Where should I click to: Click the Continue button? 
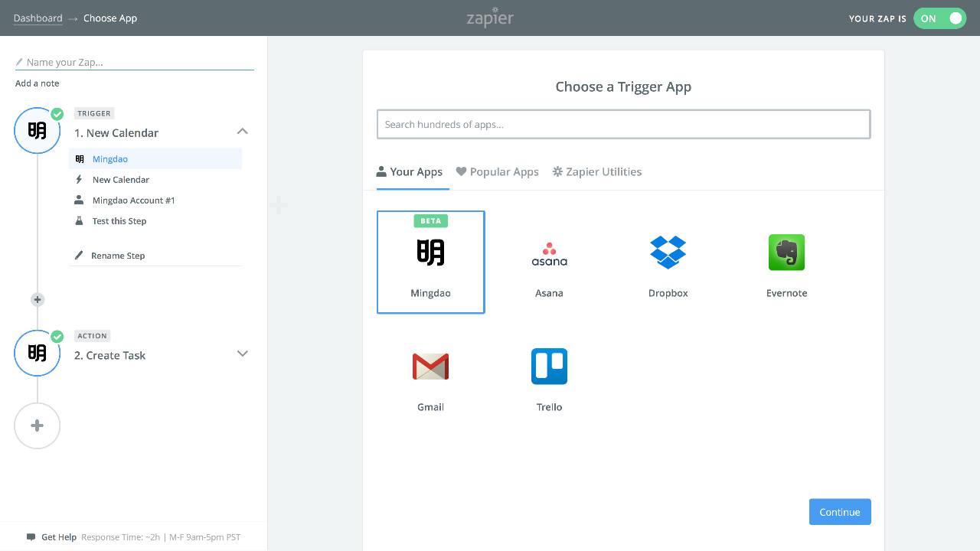point(840,512)
